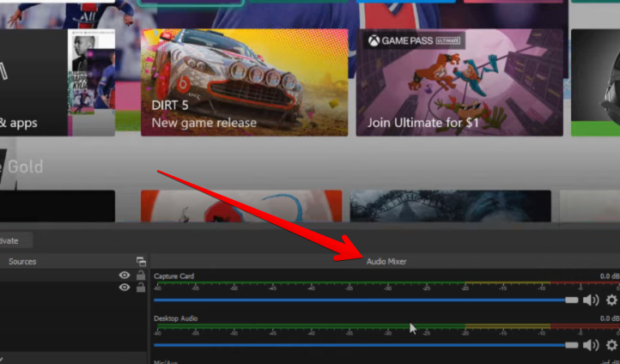Click the Desktop Audio level meter
Viewport: 620px width, 364px height.
click(387, 326)
